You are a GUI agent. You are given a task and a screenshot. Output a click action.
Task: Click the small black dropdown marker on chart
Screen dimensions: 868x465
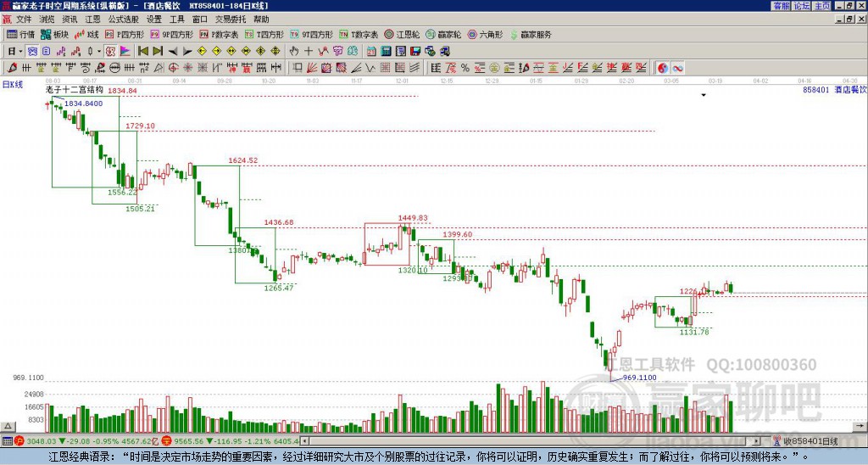tap(704, 95)
